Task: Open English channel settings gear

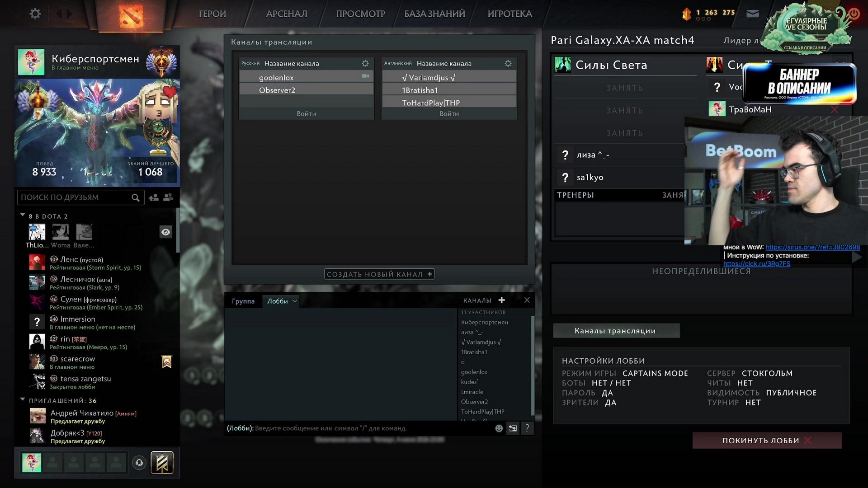Action: pyautogui.click(x=508, y=64)
